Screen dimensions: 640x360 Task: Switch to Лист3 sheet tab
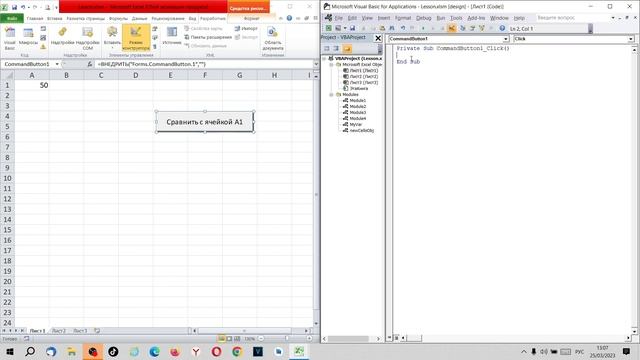point(80,331)
